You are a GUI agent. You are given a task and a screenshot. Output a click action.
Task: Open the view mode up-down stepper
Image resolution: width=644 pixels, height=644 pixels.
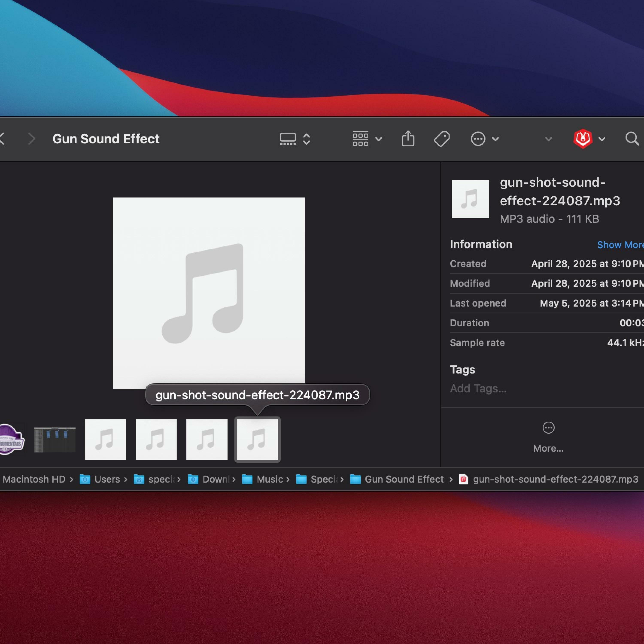click(x=307, y=139)
